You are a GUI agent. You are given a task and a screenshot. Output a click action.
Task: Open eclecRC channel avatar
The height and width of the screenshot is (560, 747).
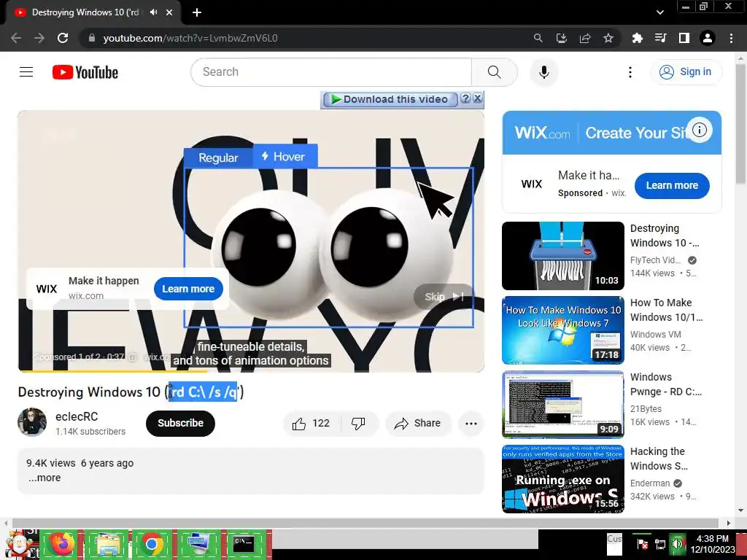(x=32, y=422)
